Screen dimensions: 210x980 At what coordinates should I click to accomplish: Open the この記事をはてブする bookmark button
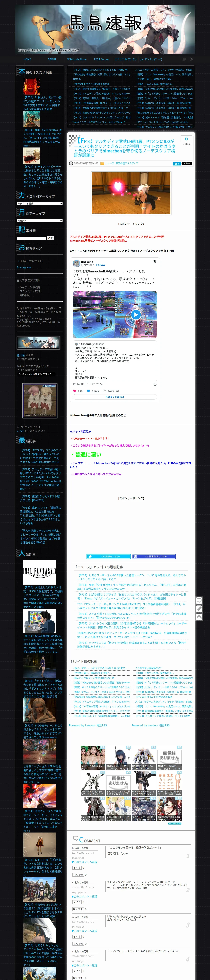[x=154, y=556]
